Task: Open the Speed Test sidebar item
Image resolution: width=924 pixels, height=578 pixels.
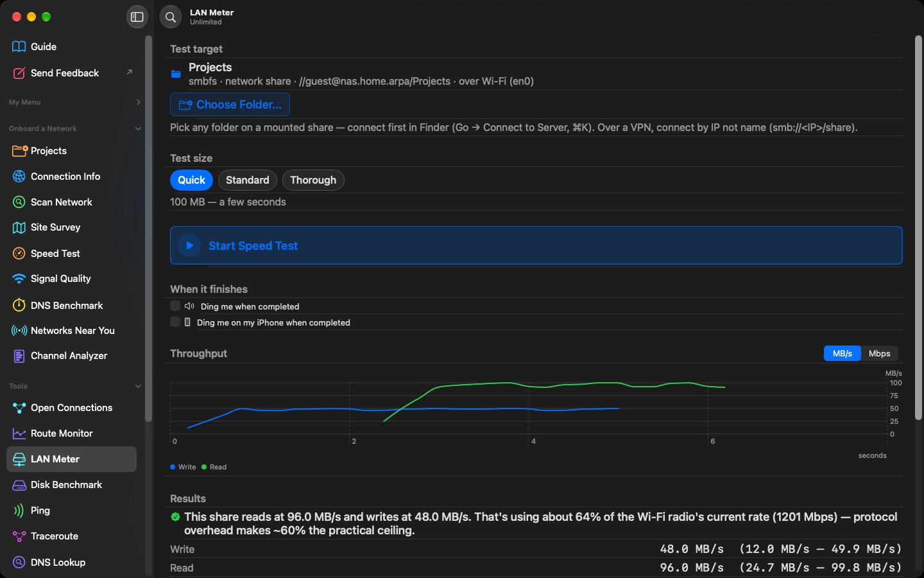Action: point(72,254)
